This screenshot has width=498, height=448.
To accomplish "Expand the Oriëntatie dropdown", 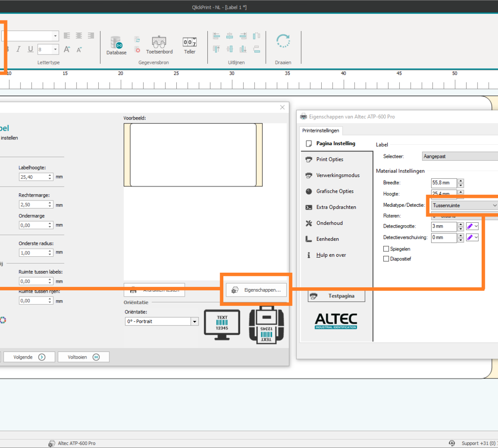I will (x=194, y=321).
